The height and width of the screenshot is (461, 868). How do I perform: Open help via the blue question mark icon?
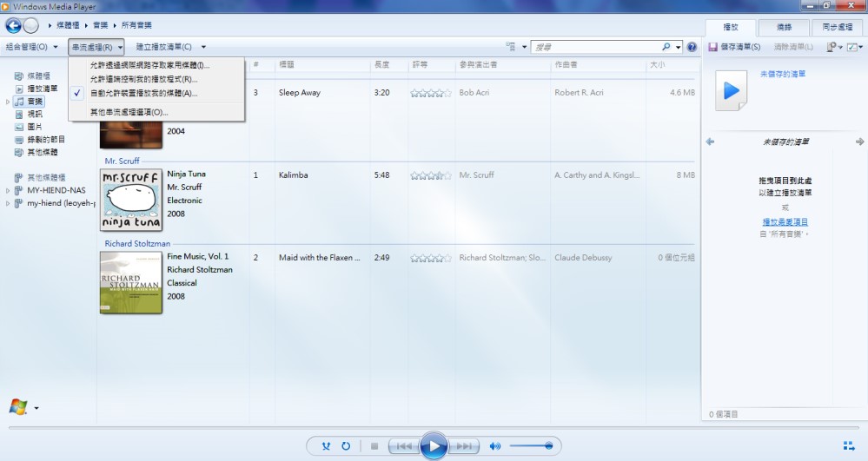(692, 47)
